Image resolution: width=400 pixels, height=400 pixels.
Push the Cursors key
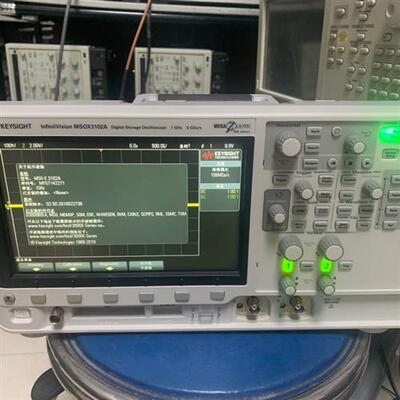click(349, 180)
